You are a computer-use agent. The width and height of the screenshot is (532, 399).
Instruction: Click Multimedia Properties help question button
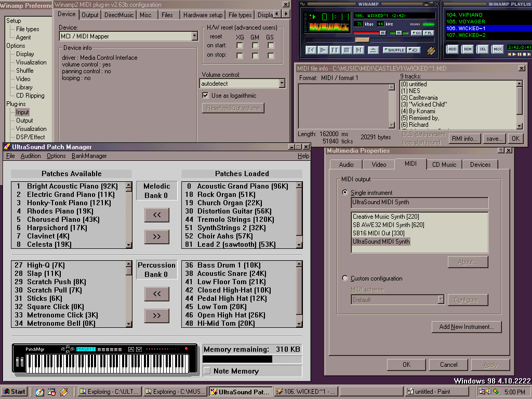(501, 150)
